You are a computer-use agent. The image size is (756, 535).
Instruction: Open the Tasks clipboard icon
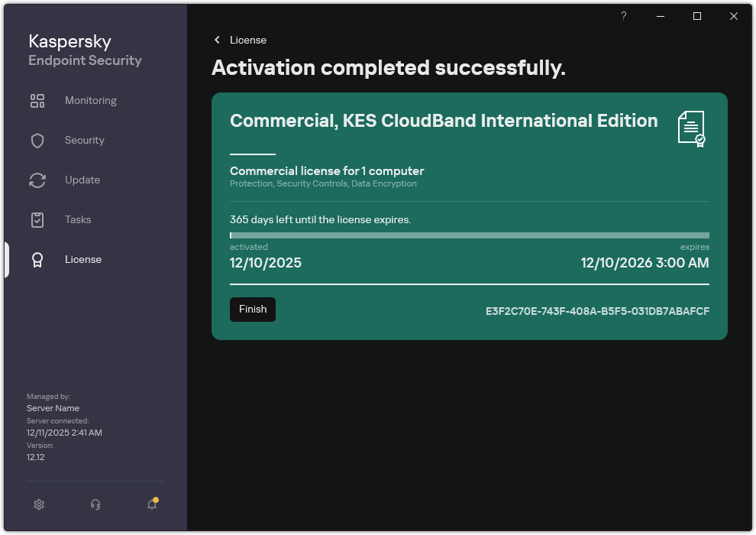(x=37, y=219)
